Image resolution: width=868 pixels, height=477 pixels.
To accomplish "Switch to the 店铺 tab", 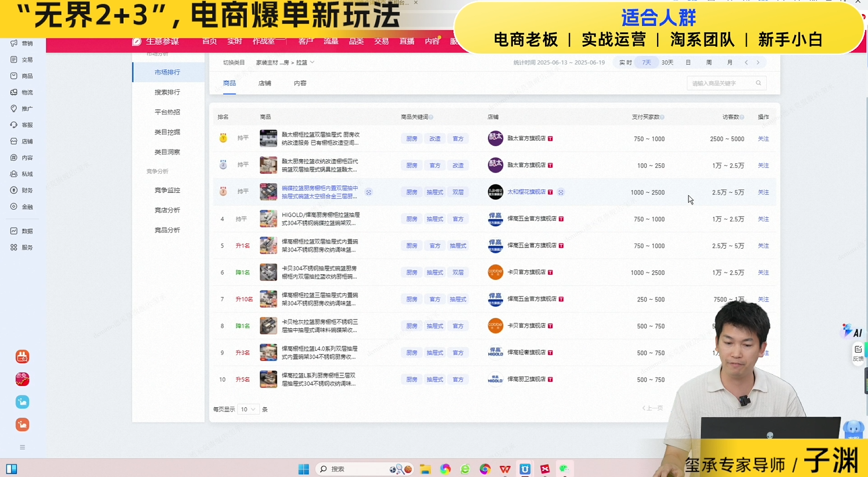I will pos(264,83).
